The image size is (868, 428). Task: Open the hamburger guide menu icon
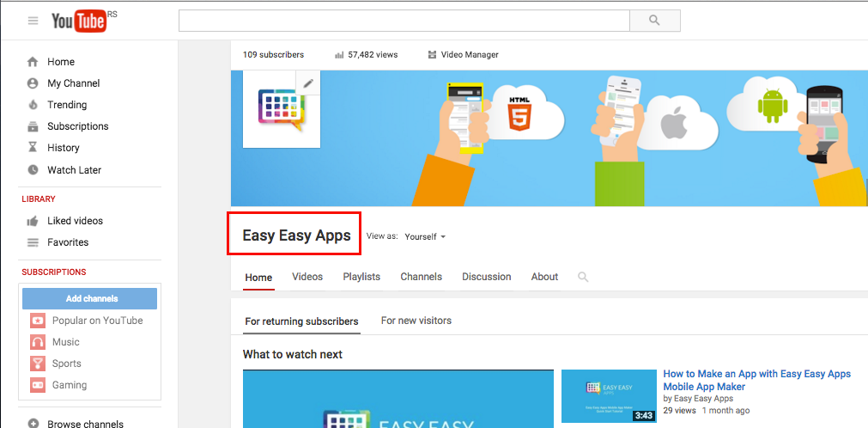(33, 21)
